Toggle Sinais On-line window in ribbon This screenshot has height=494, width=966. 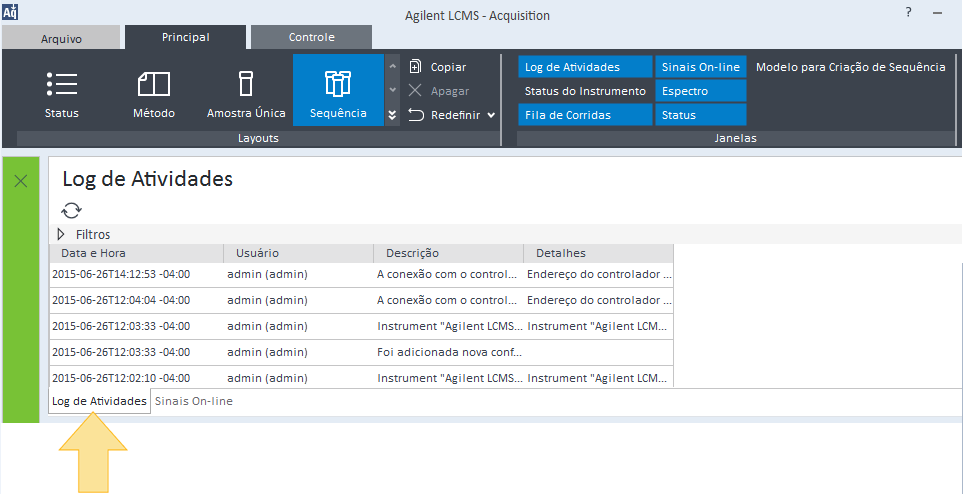[x=700, y=67]
